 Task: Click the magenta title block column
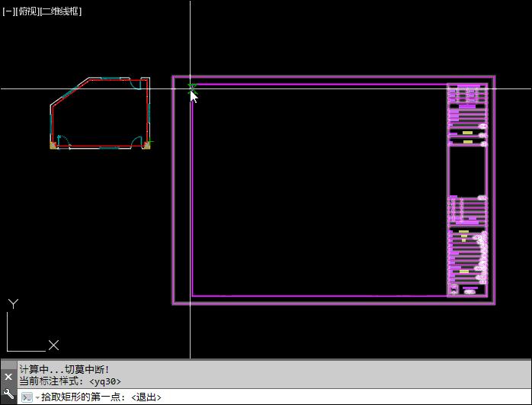tap(467, 190)
